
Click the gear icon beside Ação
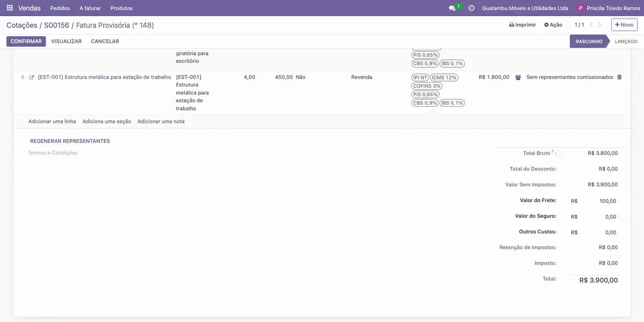click(x=546, y=25)
